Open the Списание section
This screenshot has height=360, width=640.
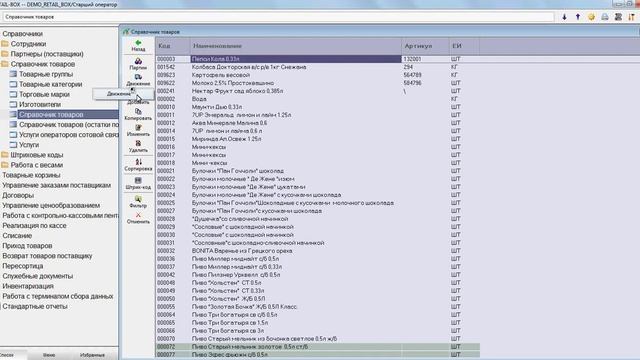pyautogui.click(x=17, y=236)
